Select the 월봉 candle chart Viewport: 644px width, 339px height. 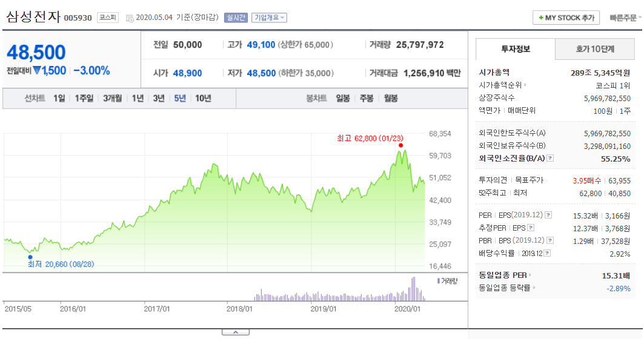coord(391,99)
